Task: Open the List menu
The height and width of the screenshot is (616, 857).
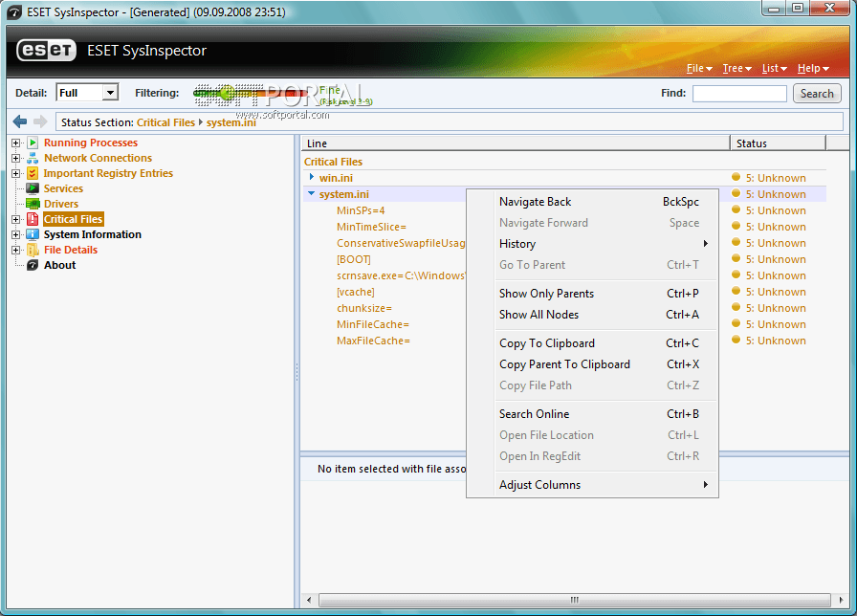Action: point(775,68)
